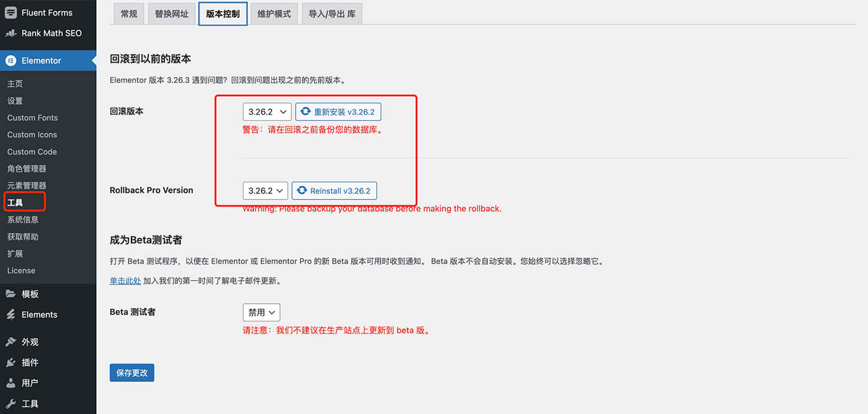Click the English backup database warning text
This screenshot has height=414, width=868.
point(372,209)
